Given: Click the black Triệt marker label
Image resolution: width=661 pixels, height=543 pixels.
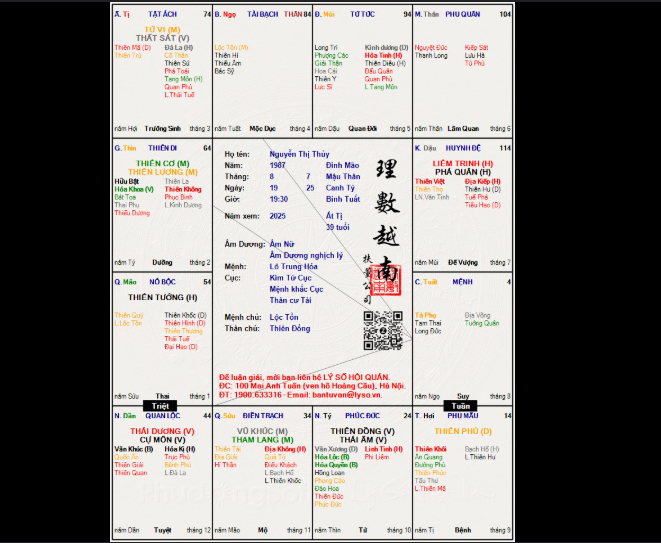Looking at the screenshot, I should click(160, 406).
